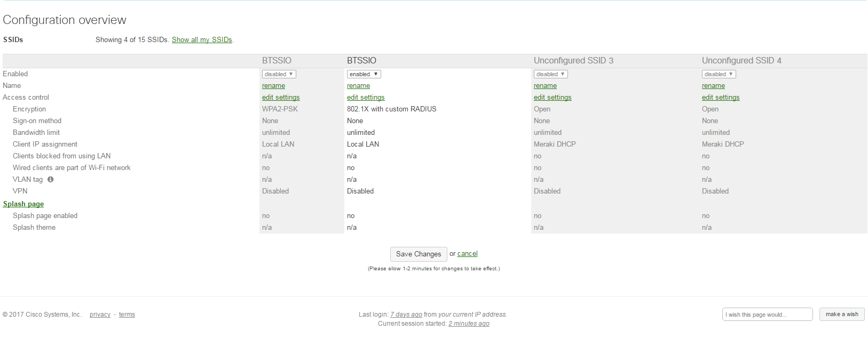868x338 pixels.
Task: Open the privacy link in the footer
Action: [100, 315]
